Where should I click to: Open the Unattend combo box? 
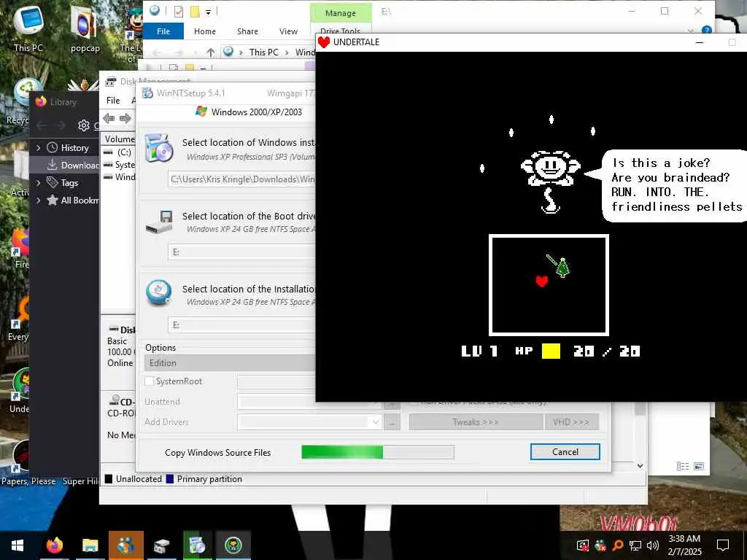[309, 402]
